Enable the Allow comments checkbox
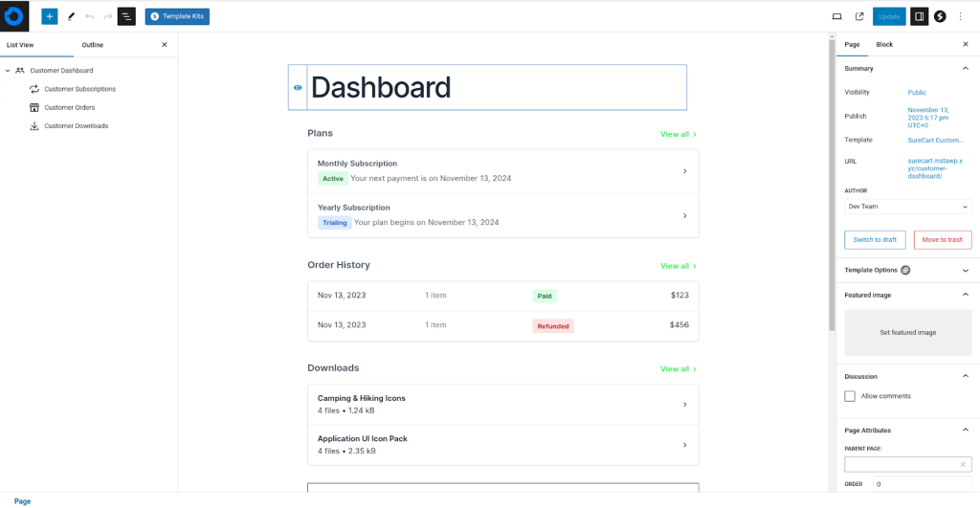Viewport: 980px width, 508px height. (850, 396)
